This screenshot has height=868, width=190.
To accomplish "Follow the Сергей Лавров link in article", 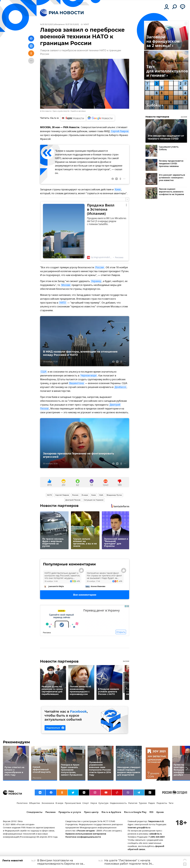I will tap(119, 131).
